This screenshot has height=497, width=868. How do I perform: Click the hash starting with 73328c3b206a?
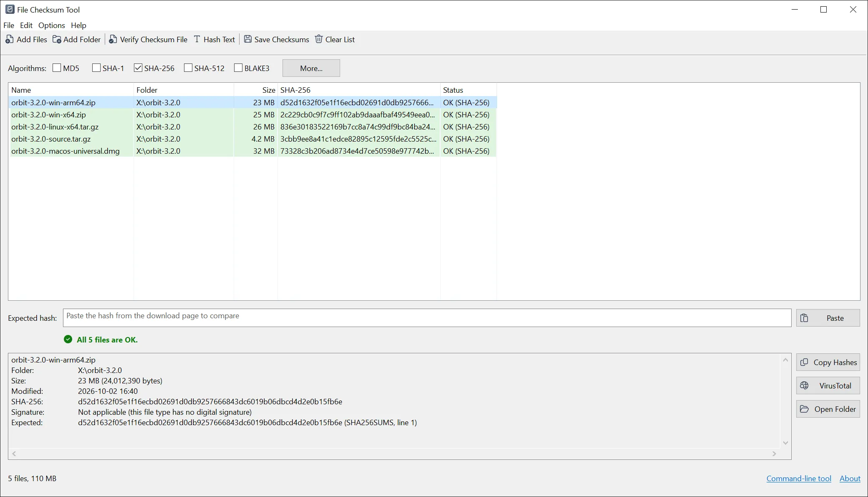[357, 151]
